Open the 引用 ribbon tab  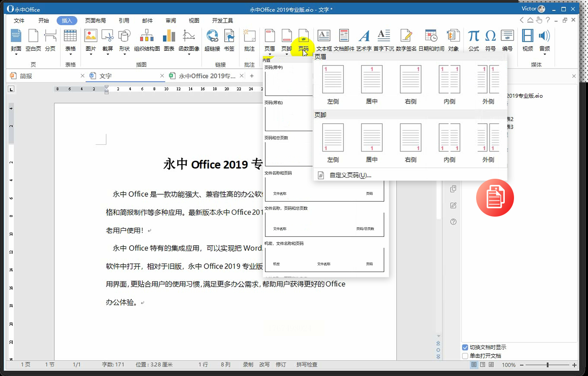point(124,21)
